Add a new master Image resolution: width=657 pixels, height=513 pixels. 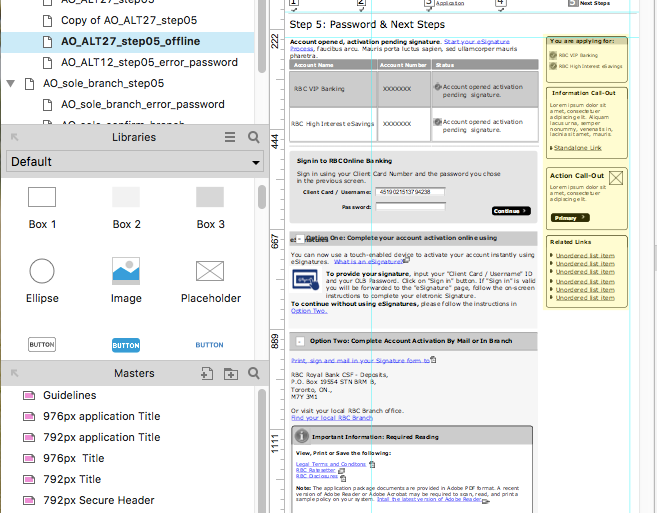pos(207,373)
